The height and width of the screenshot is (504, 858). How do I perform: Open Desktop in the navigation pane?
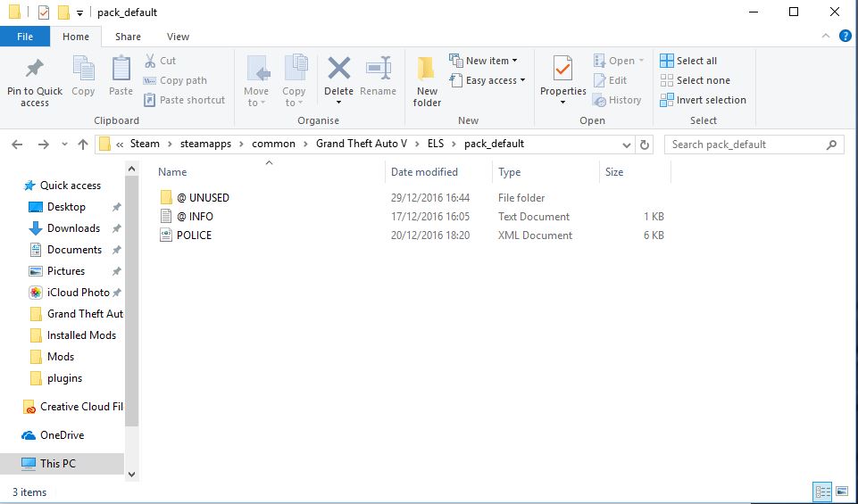[x=66, y=207]
